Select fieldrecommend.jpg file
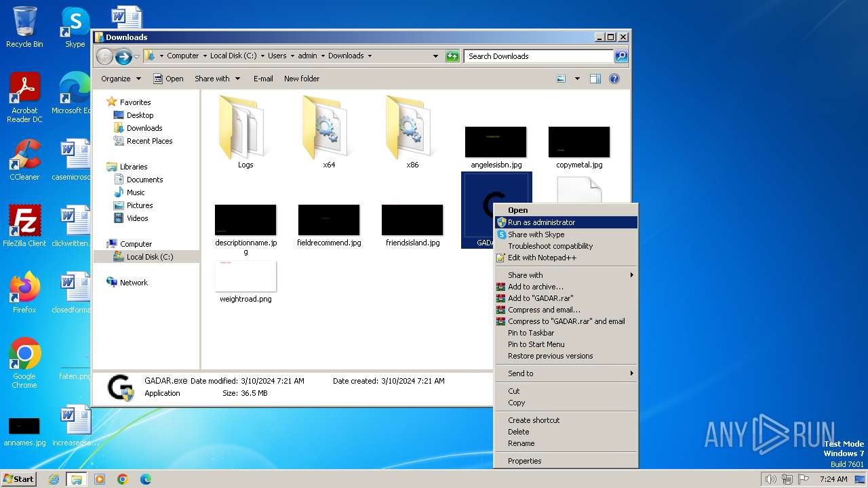The image size is (868, 488). pos(329,225)
